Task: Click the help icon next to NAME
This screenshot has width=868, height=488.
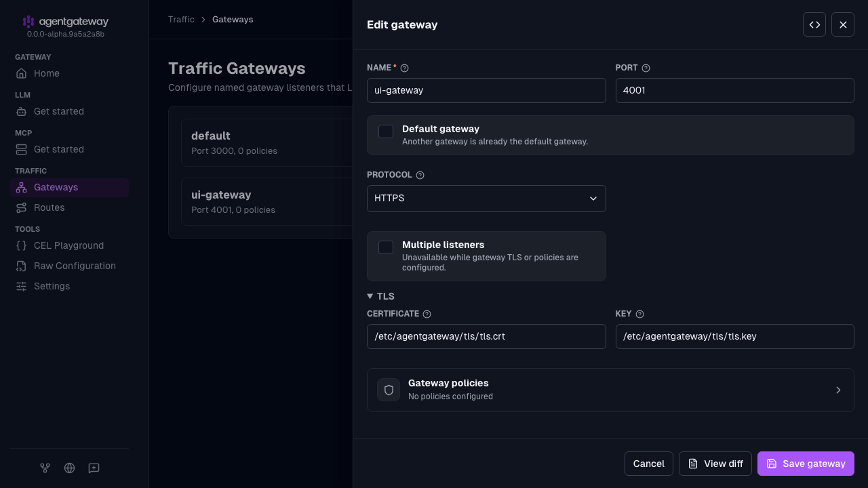Action: pos(405,68)
